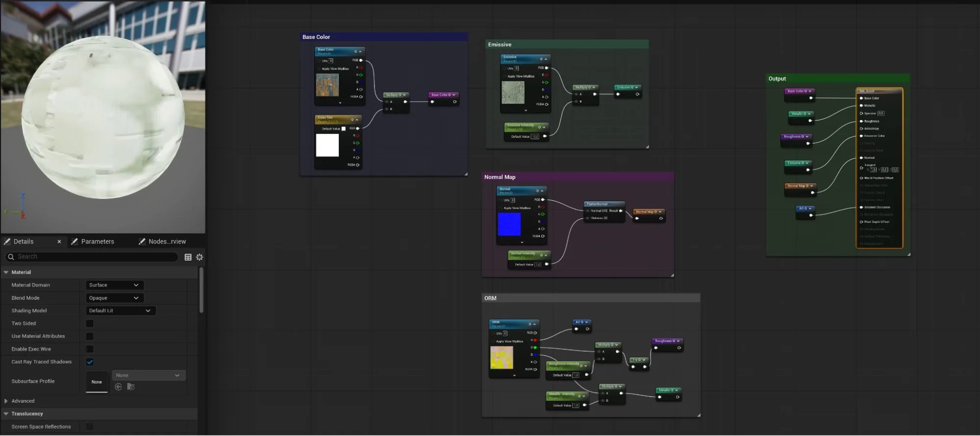Switch to the Parameters tab
Screen dimensions: 980x436
(x=98, y=242)
